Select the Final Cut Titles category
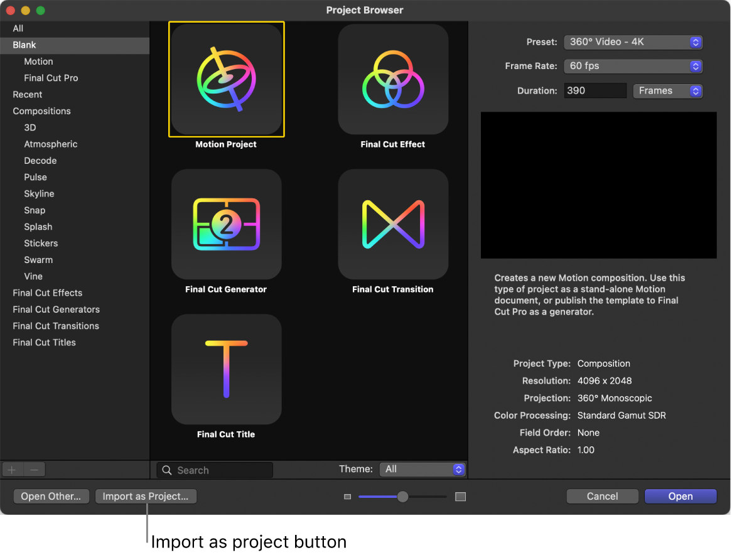 click(44, 342)
